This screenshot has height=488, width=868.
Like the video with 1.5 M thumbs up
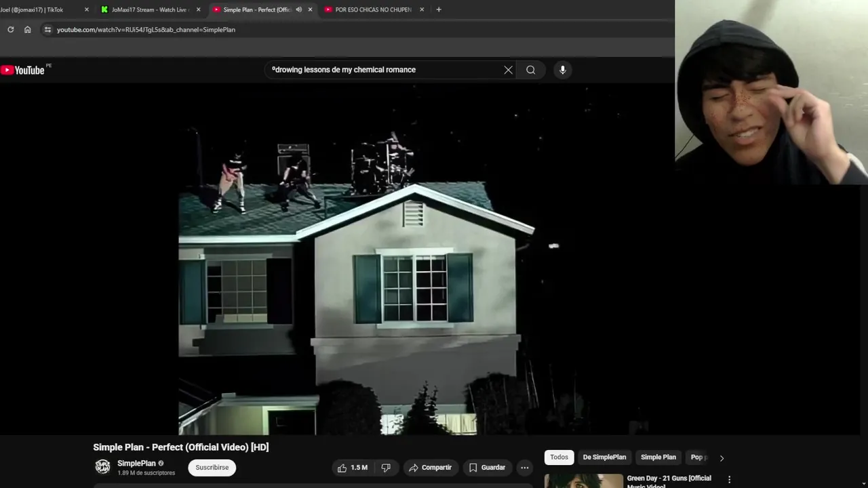(x=353, y=468)
